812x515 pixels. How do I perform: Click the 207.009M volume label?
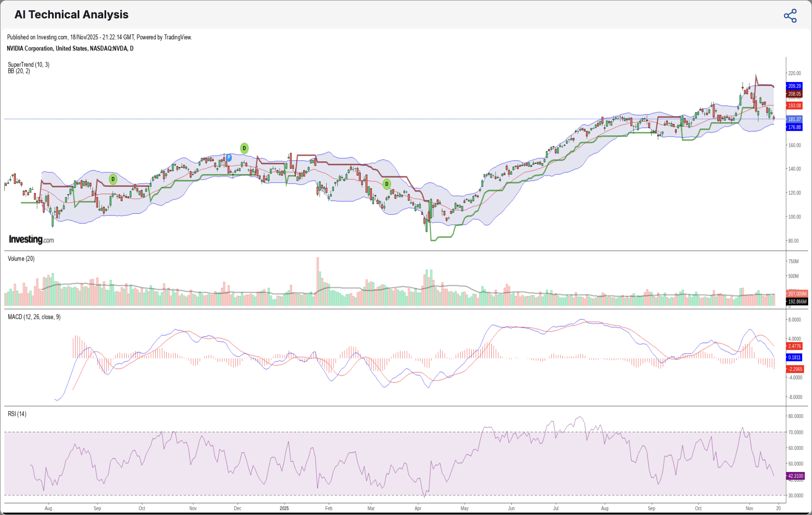tap(797, 294)
